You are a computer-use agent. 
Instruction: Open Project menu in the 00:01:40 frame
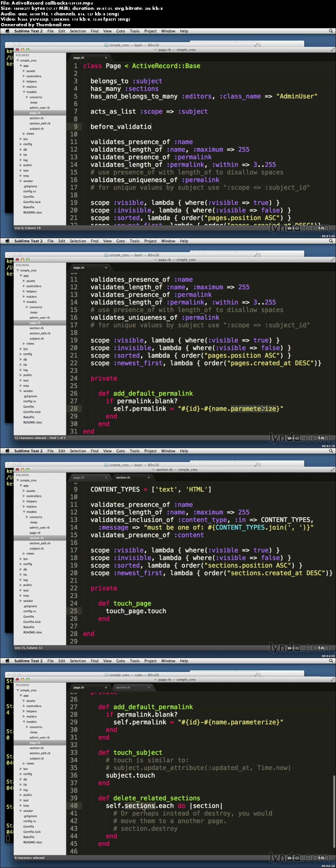tap(151, 31)
